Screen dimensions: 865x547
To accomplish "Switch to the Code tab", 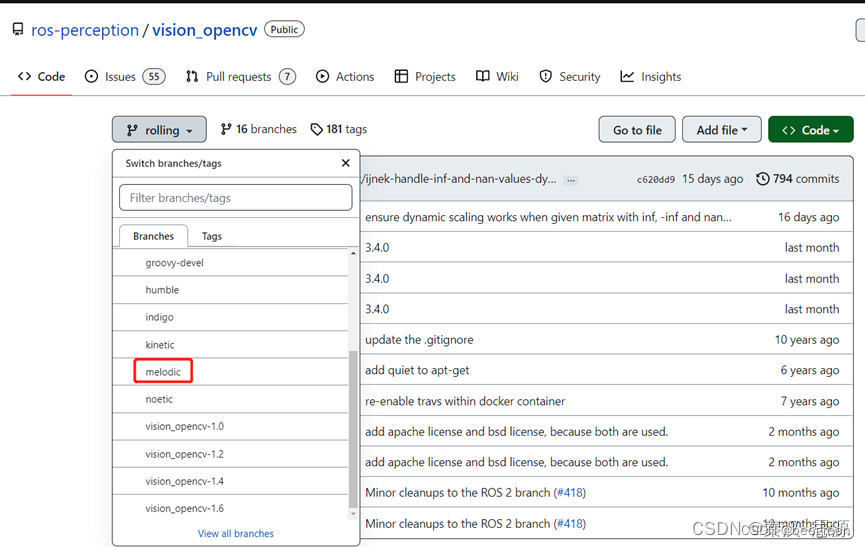I will click(x=41, y=77).
